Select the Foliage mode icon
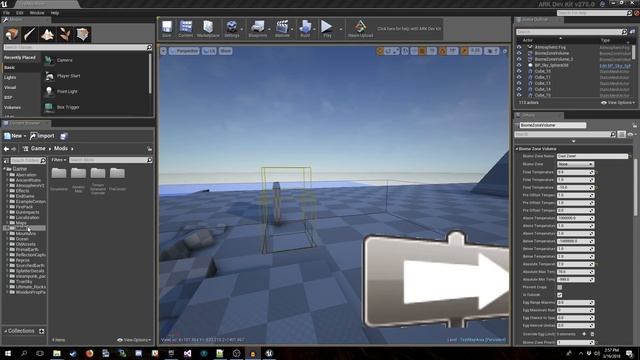 pyautogui.click(x=64, y=35)
